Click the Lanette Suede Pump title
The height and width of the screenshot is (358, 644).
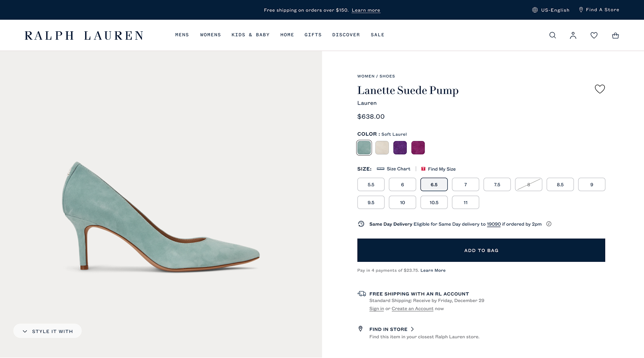tap(408, 90)
